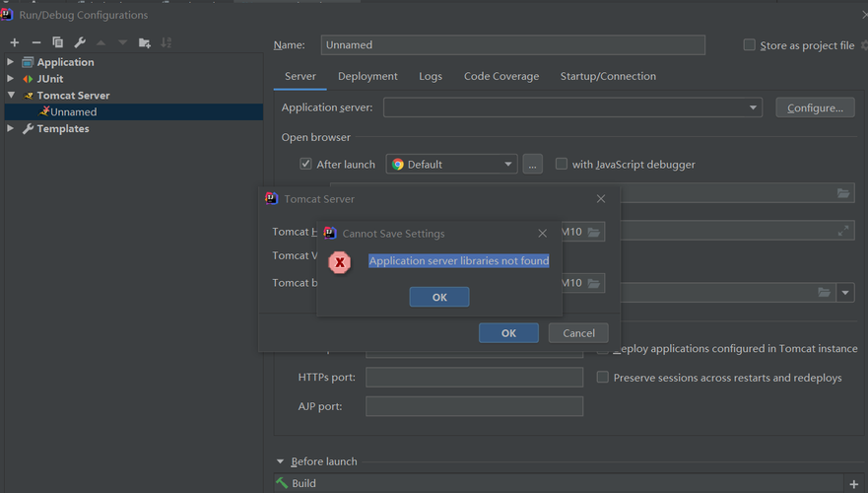Toggle Preserve sessions across restarts checkbox

coord(602,378)
